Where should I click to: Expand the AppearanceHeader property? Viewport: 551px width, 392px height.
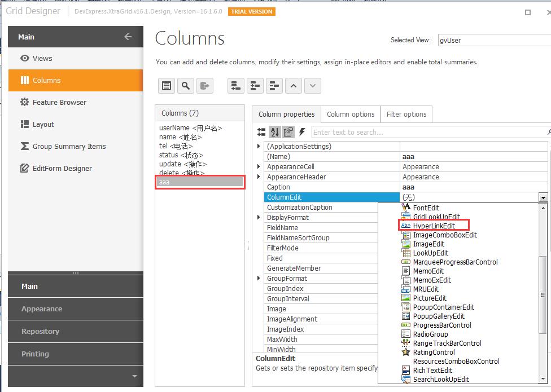pyautogui.click(x=259, y=177)
